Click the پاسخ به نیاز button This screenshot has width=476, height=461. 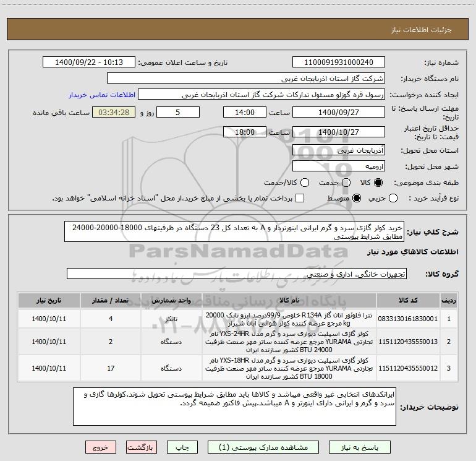[x=360, y=447]
